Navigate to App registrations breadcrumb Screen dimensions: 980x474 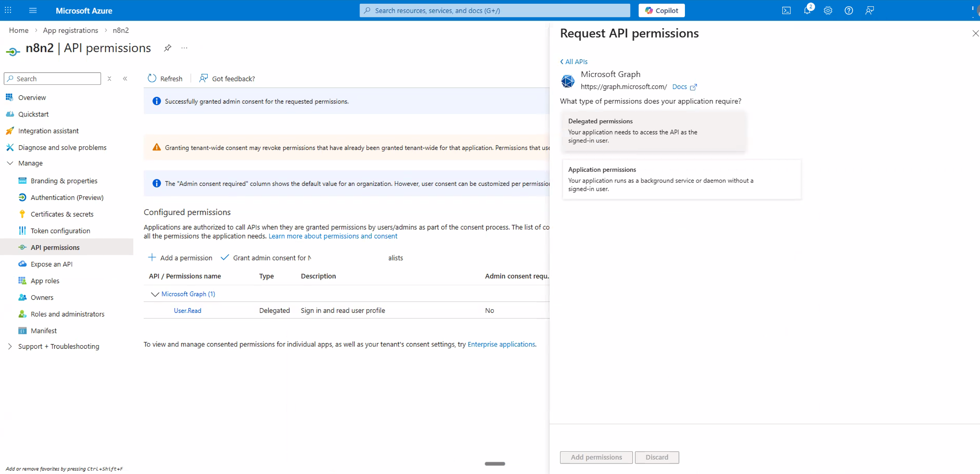(70, 30)
